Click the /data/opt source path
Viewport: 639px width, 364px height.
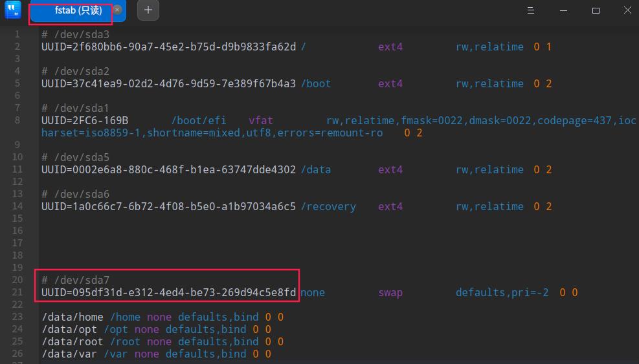tap(69, 329)
